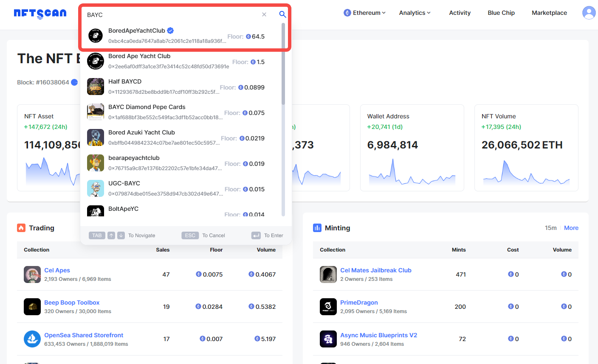The height and width of the screenshot is (364, 598).
Task: Click the search magnifier icon
Action: click(x=282, y=14)
